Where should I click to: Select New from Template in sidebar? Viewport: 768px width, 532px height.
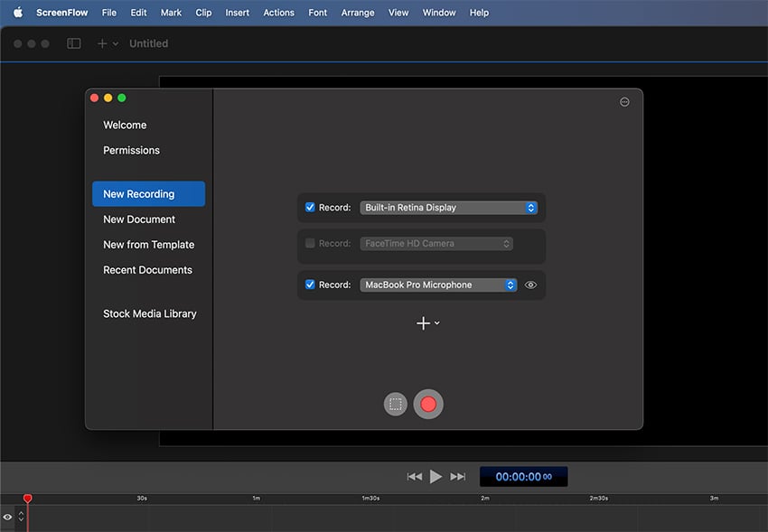148,245
